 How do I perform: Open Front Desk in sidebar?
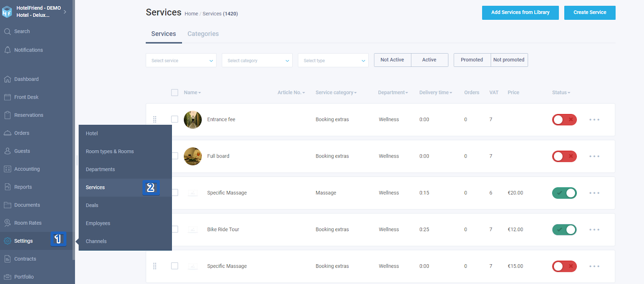pyautogui.click(x=26, y=97)
